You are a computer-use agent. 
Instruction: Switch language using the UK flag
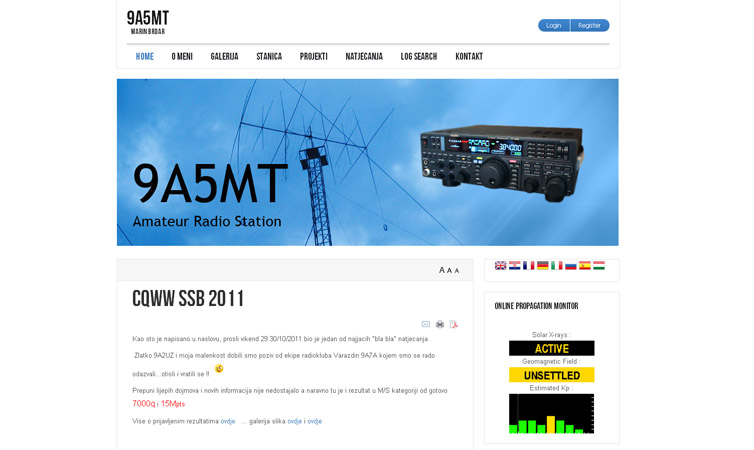click(x=500, y=266)
